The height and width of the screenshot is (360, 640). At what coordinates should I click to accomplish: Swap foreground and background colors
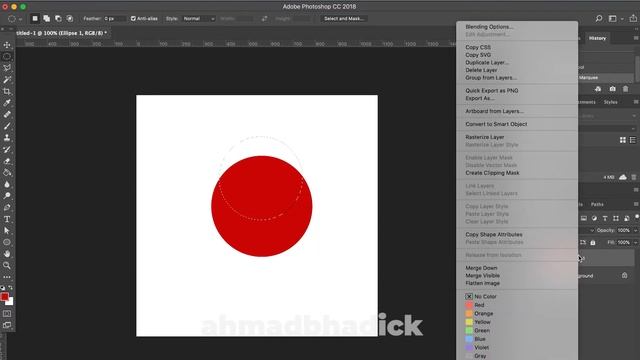coord(11,288)
